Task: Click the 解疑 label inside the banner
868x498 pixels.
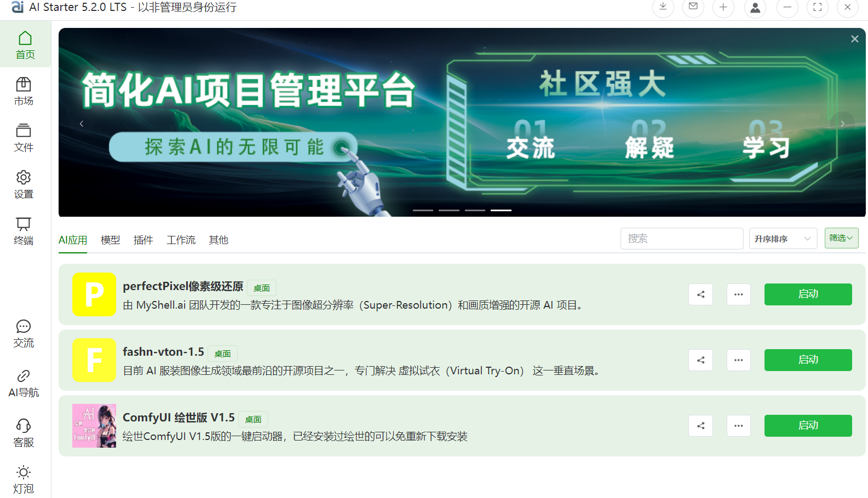Action: point(649,148)
